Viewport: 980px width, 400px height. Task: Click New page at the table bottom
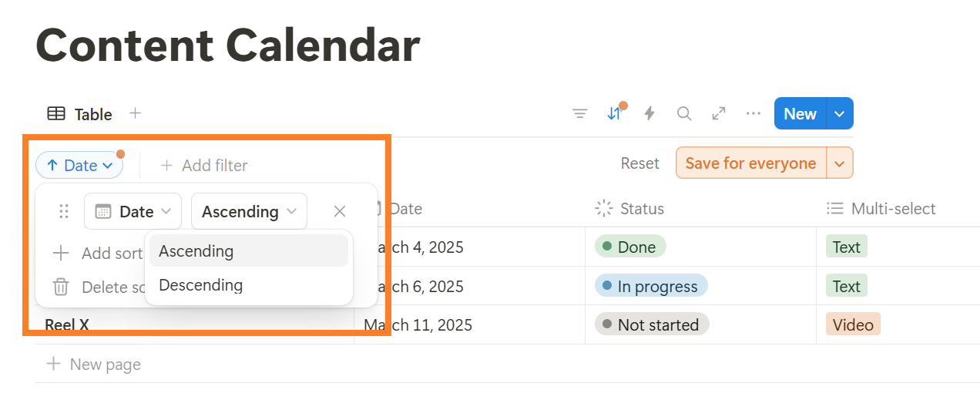pos(94,365)
